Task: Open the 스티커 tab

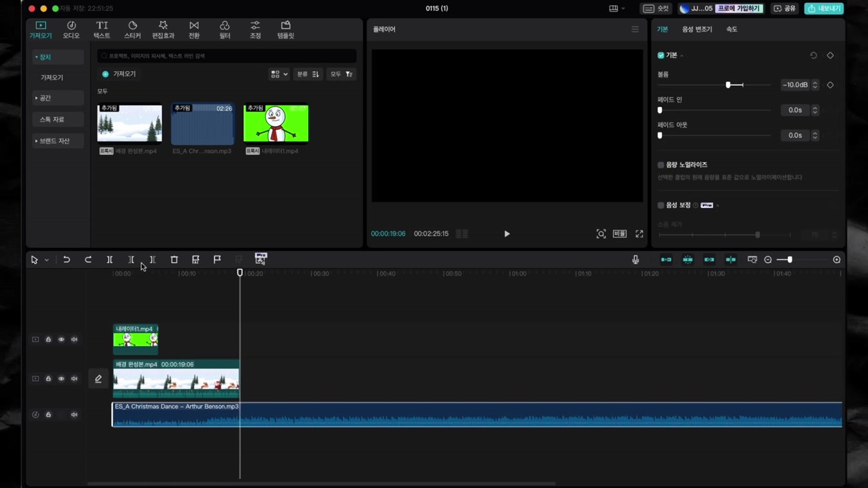Action: point(132,30)
